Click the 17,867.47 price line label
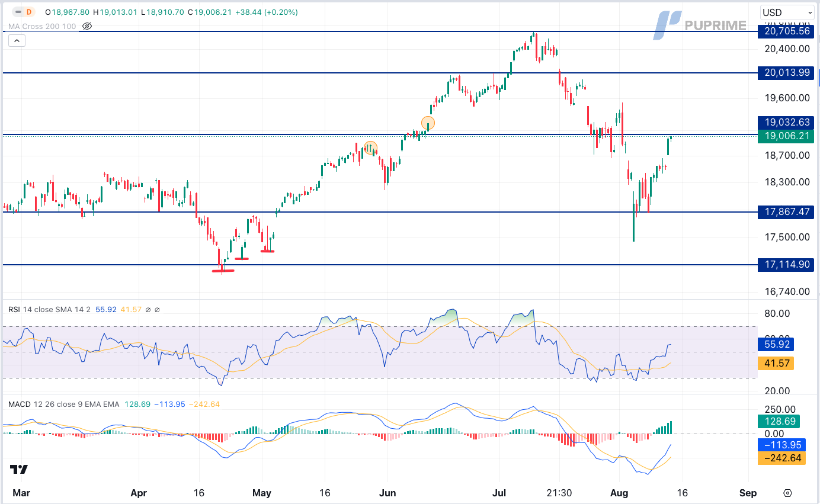 coord(786,212)
